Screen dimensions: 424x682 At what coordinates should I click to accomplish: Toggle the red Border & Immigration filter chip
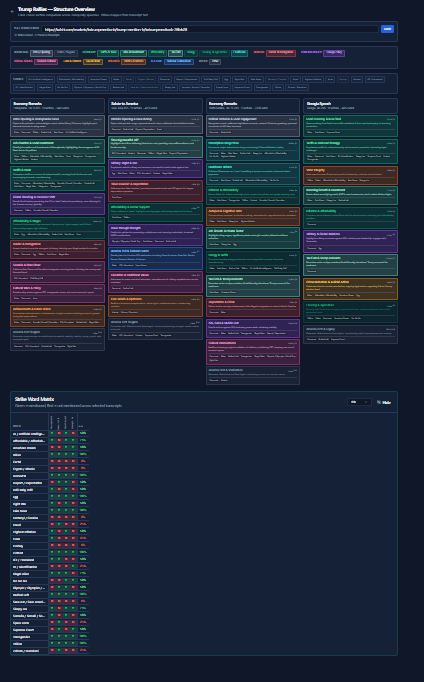point(281,53)
